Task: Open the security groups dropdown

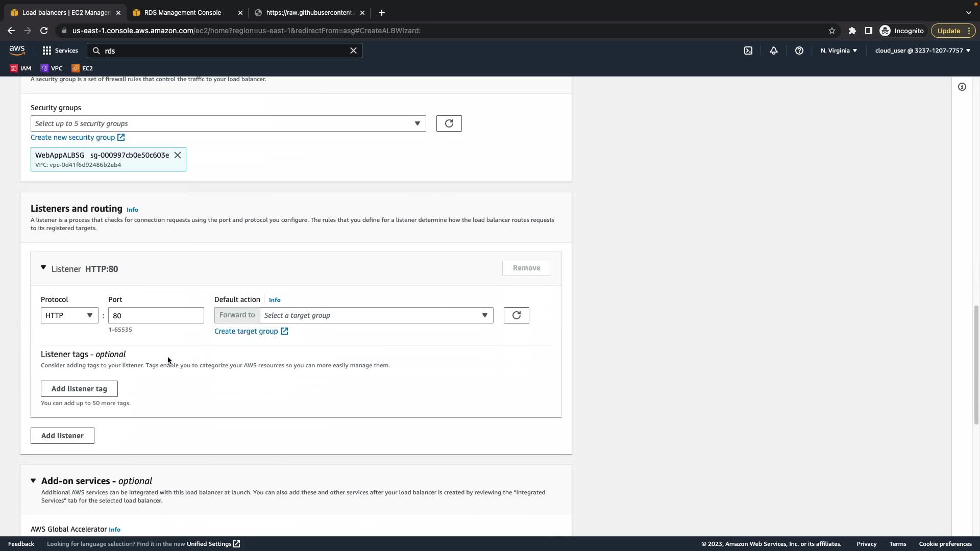Action: click(228, 123)
